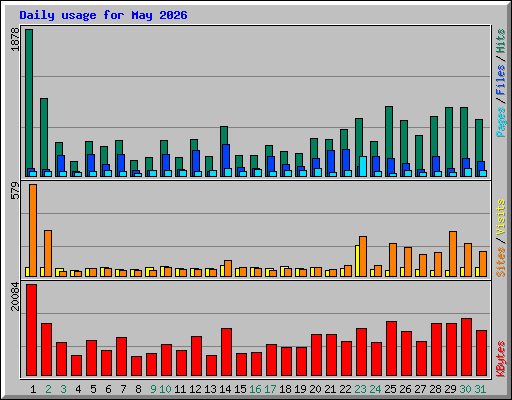512x400 pixels.
Task: Select the orange bar for day 2
Action: click(48, 253)
